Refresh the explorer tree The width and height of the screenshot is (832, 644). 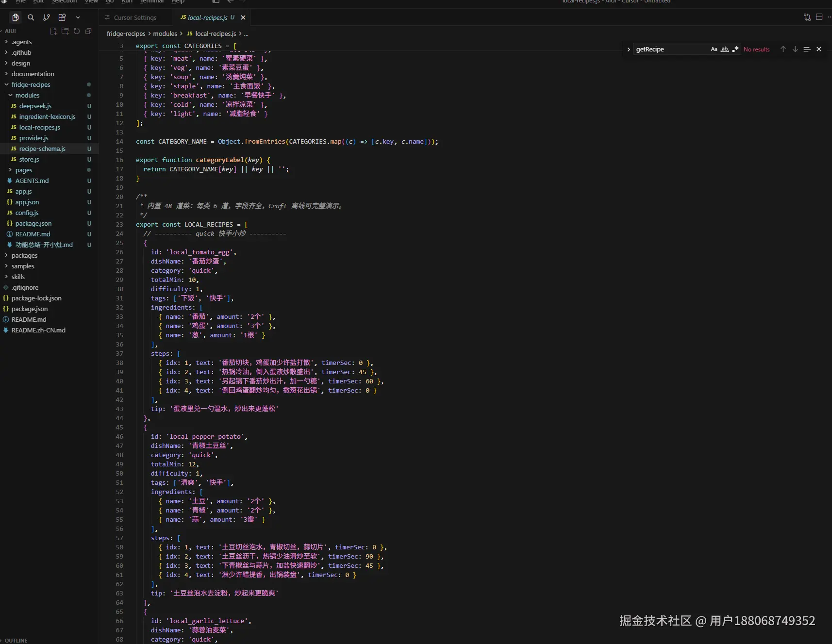click(77, 31)
